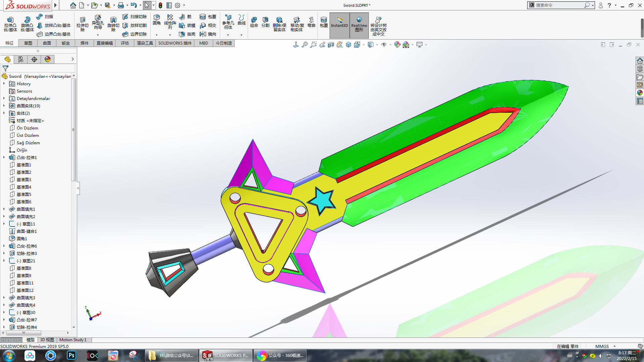Image resolution: width=644 pixels, height=362 pixels.
Task: Click the 镜向 mirror tool
Action: [208, 34]
